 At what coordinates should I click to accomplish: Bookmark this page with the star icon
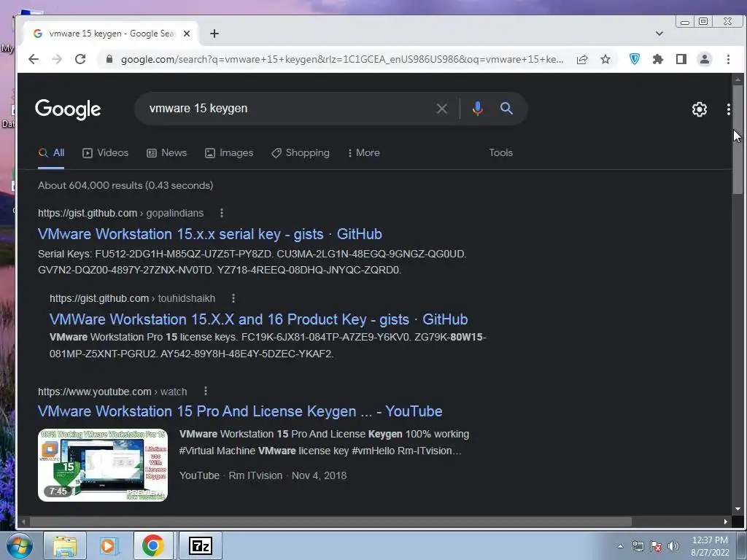605,59
